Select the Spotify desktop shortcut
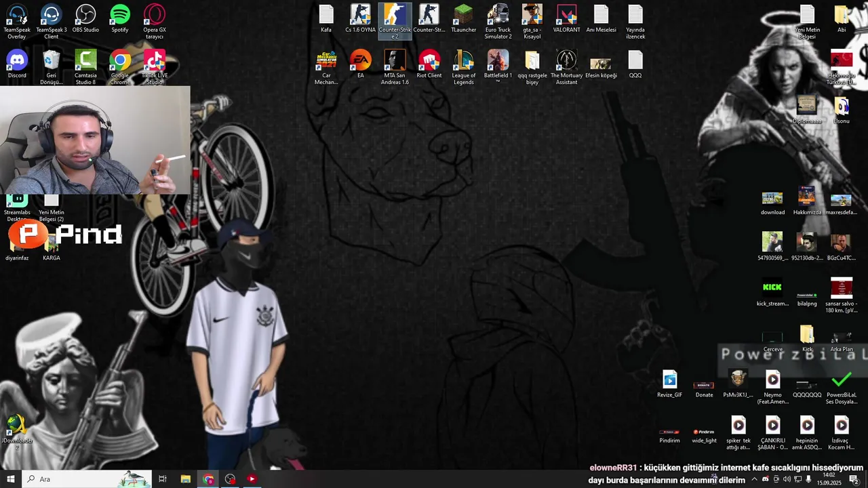 (x=120, y=19)
